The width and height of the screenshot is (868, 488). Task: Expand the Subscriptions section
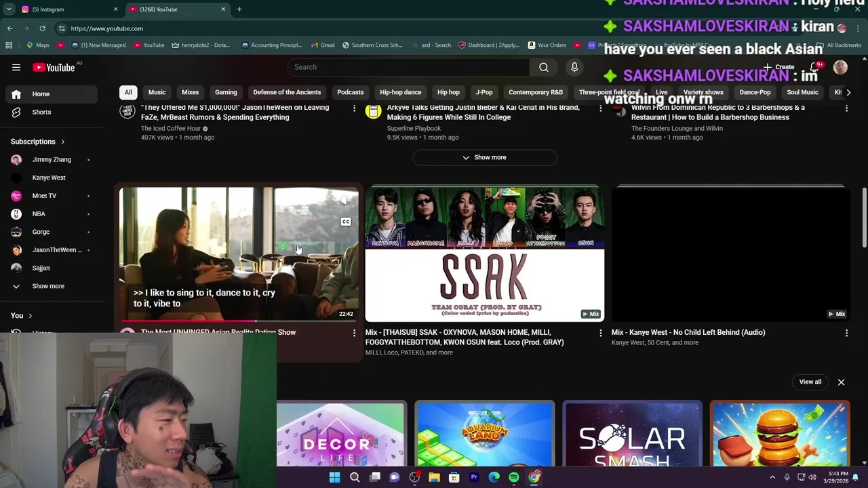(38, 142)
